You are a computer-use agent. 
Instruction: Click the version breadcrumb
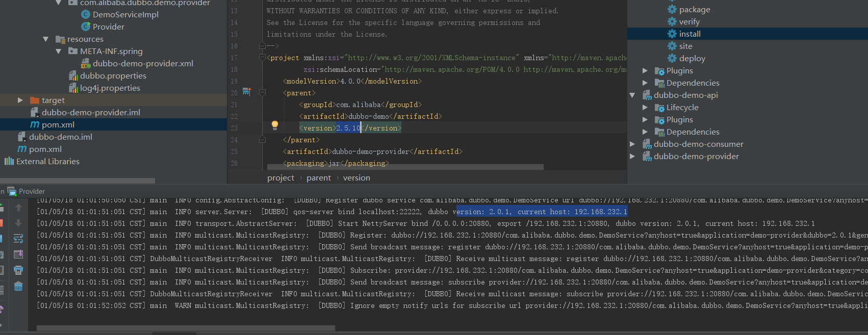356,177
